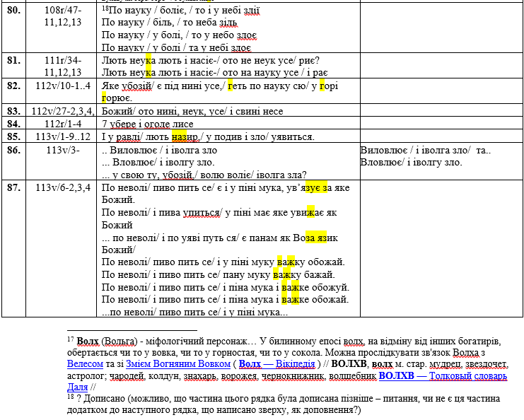
Task: Click the superscript 18 footnote reference in row 80
Action: (105, 8)
